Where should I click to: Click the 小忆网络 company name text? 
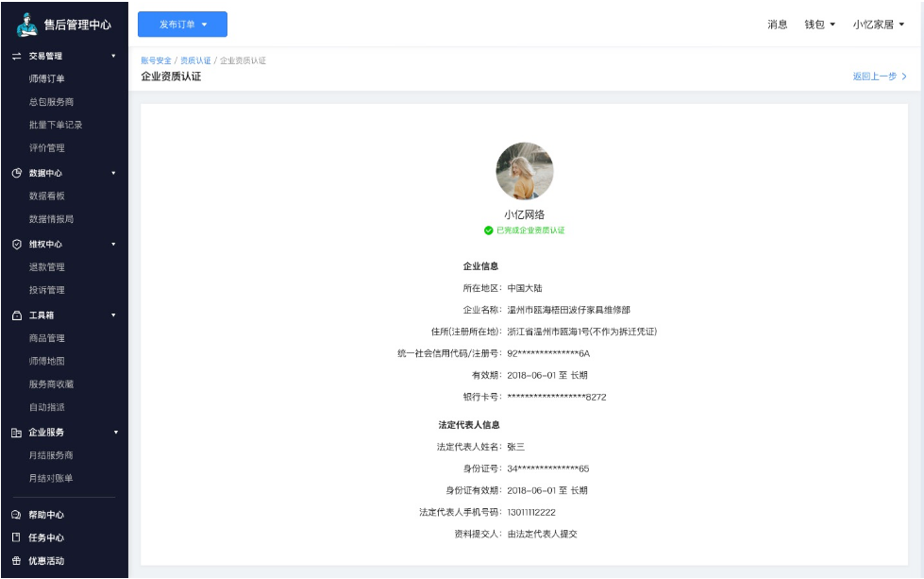(x=525, y=214)
